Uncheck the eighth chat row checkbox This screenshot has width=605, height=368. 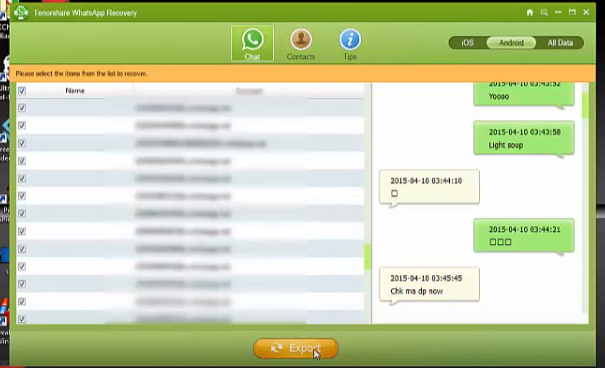(22, 231)
